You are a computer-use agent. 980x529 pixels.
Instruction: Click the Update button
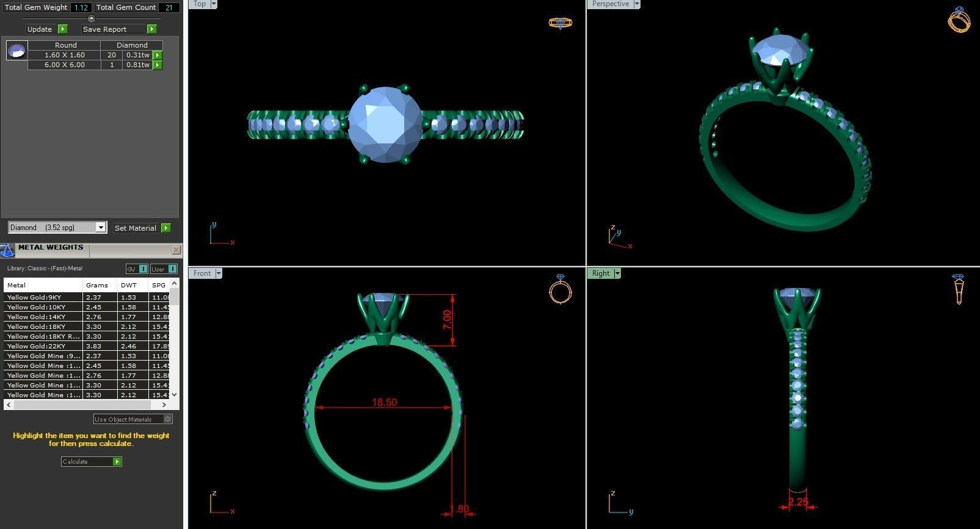pyautogui.click(x=41, y=29)
